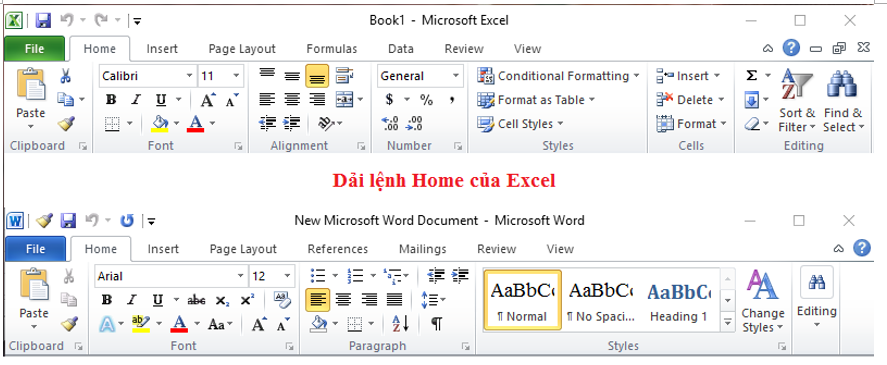Viewport: 887px width, 365px height.
Task: Click Word Repeat icon in quick access toolbar
Action: tap(127, 220)
